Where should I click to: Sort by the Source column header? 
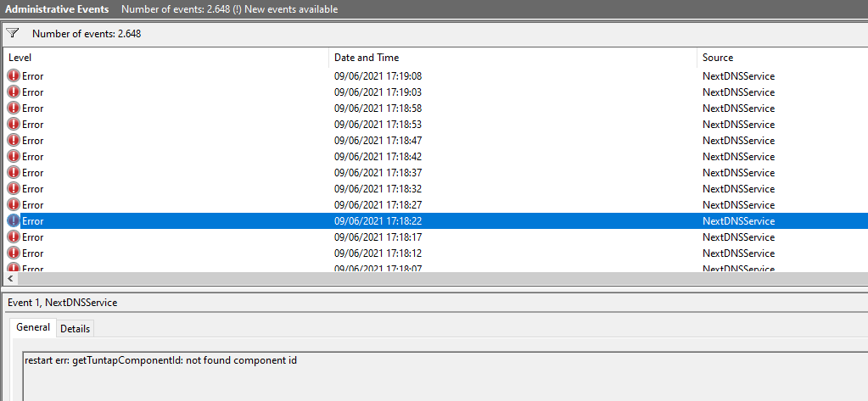click(782, 58)
